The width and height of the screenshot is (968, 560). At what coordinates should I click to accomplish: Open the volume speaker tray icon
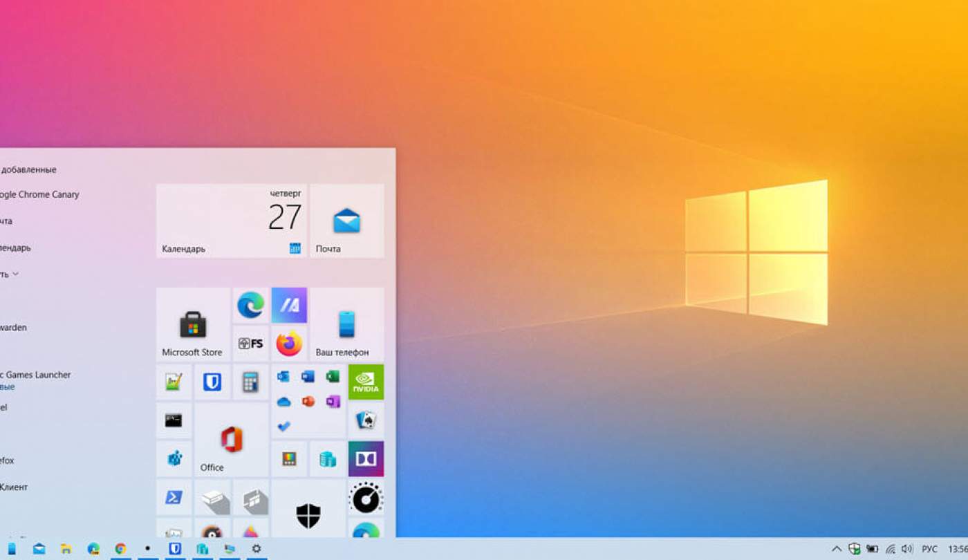click(907, 549)
